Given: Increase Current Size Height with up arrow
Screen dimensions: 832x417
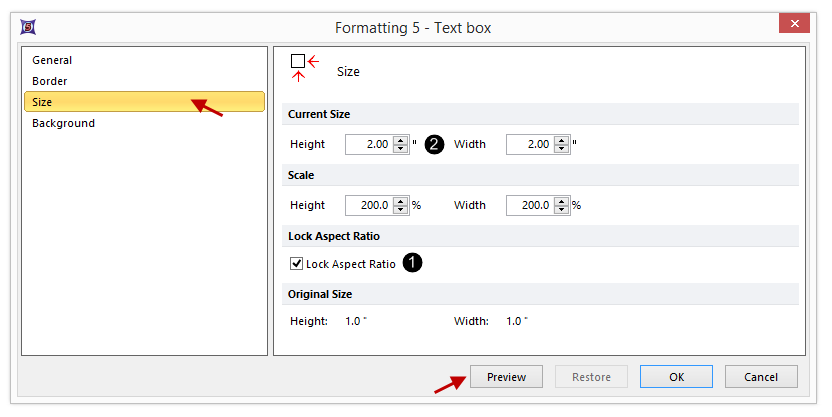Looking at the screenshot, I should tap(401, 140).
